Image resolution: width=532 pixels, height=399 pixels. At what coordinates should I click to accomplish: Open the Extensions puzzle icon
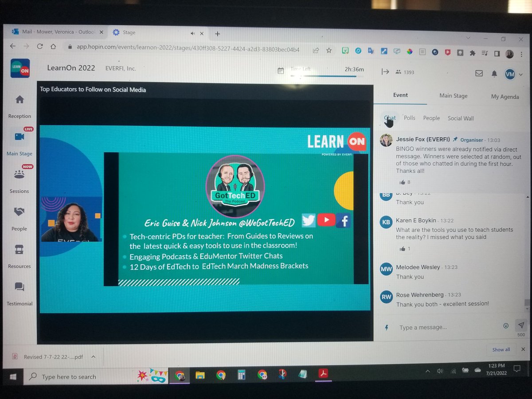473,52
